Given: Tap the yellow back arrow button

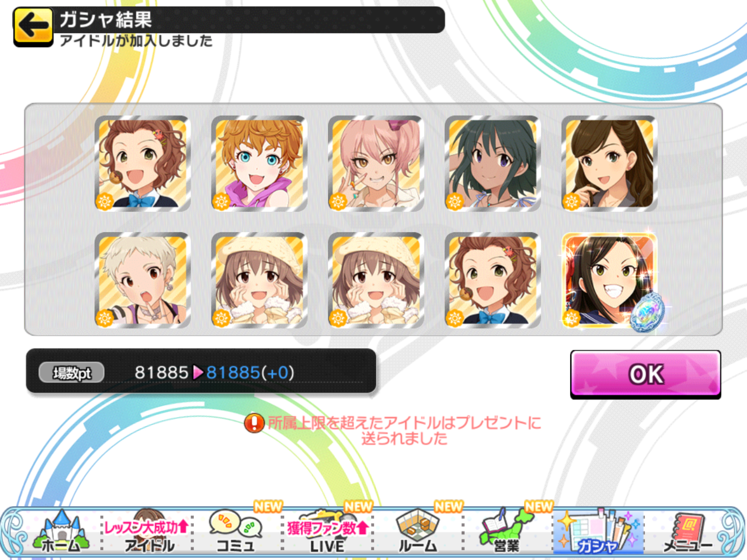Looking at the screenshot, I should 33,27.
